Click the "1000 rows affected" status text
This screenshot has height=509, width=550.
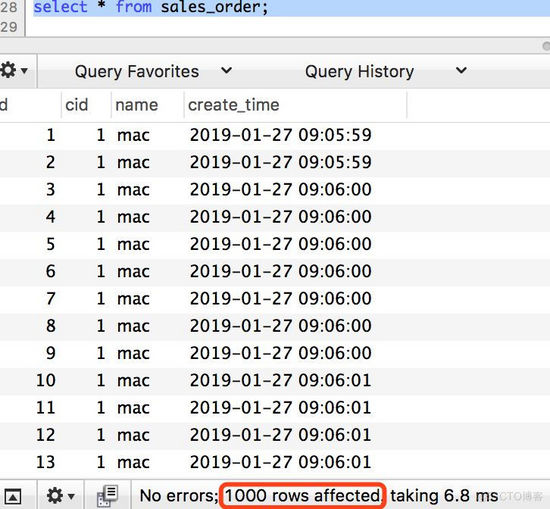click(x=302, y=496)
